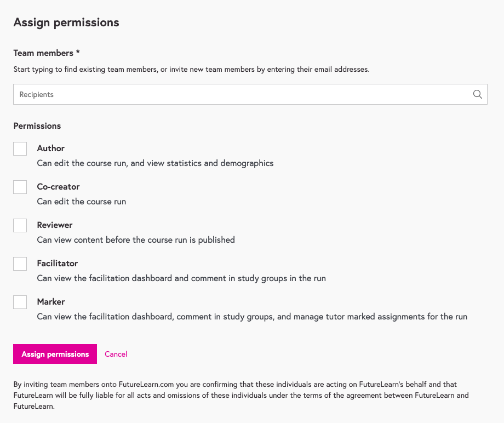Click the FutureLearn liability disclaimer text
This screenshot has height=423, width=504.
pos(241,395)
